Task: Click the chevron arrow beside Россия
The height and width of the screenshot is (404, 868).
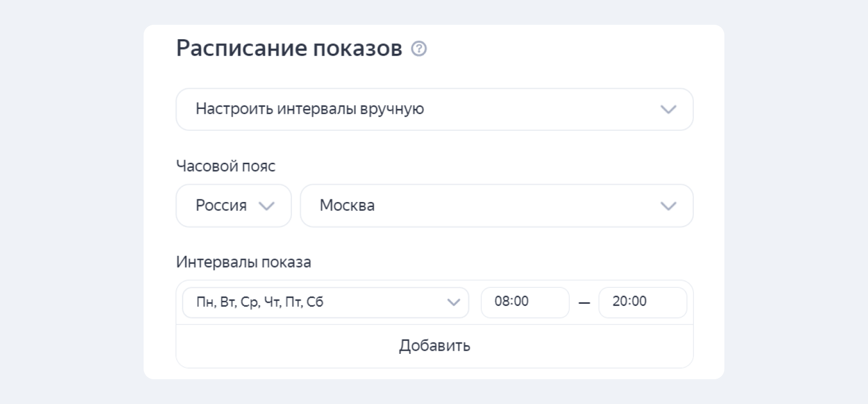Action: 267,206
